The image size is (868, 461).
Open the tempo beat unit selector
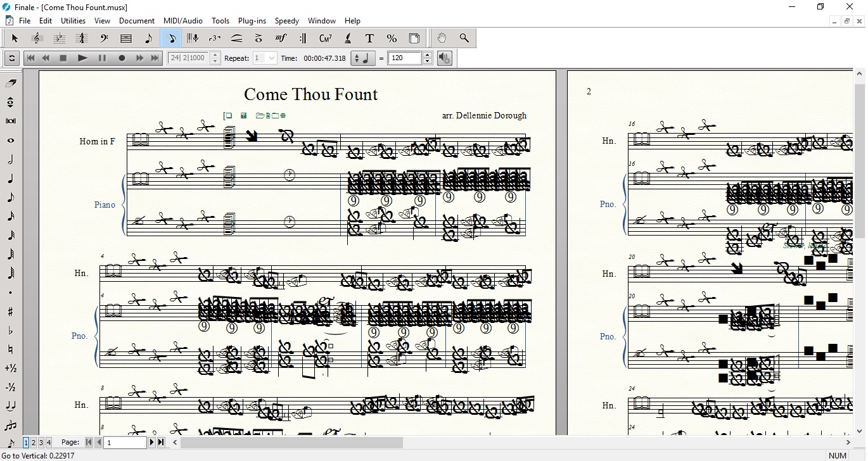pyautogui.click(x=363, y=58)
